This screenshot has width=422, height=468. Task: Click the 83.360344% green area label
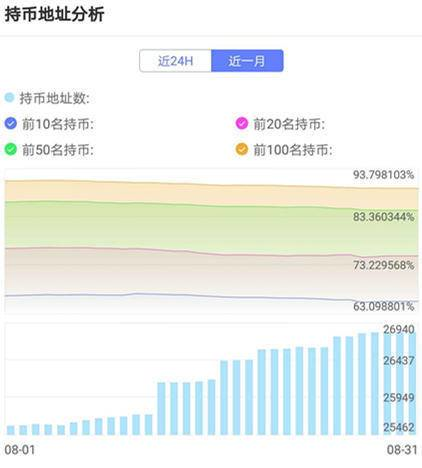click(x=383, y=217)
